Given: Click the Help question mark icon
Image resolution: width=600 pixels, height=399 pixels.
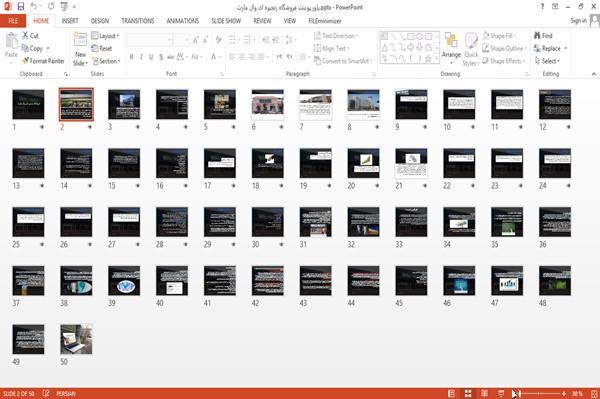Looking at the screenshot, I should pyautogui.click(x=542, y=7).
